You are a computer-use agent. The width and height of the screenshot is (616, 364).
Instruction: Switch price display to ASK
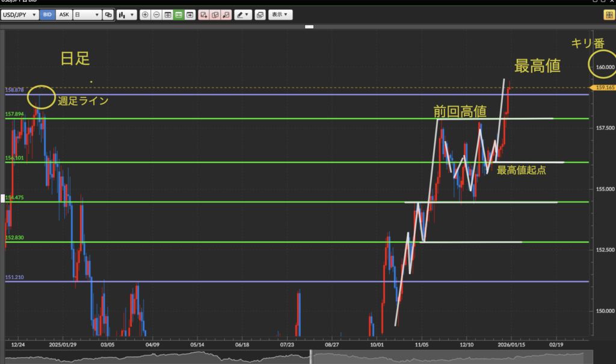click(x=64, y=15)
